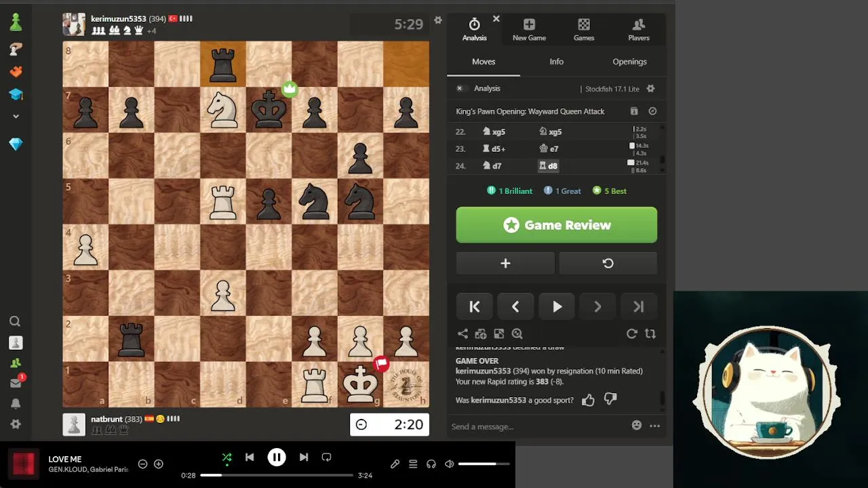Screen dimensions: 868x488
Task: Click the zoom magnifier icon under move controls
Action: click(x=517, y=333)
